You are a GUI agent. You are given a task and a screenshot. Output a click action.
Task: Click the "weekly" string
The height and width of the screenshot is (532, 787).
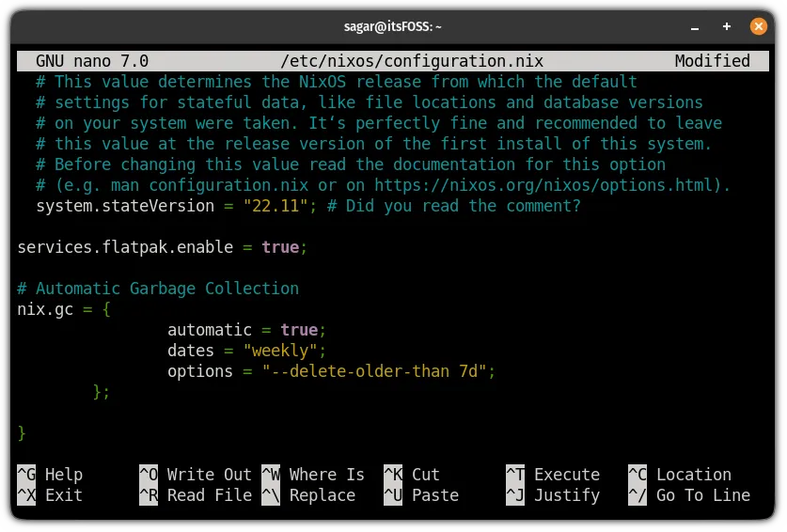[280, 351]
